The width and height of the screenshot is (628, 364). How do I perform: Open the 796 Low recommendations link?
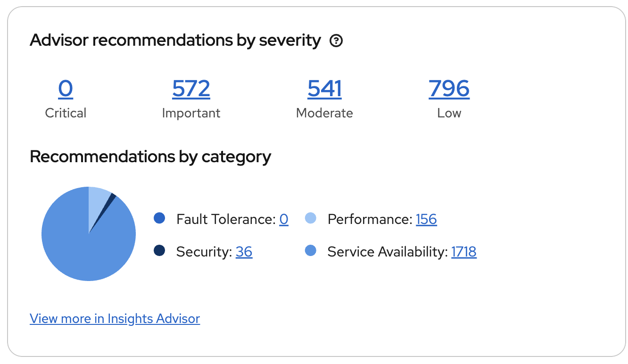pos(449,89)
